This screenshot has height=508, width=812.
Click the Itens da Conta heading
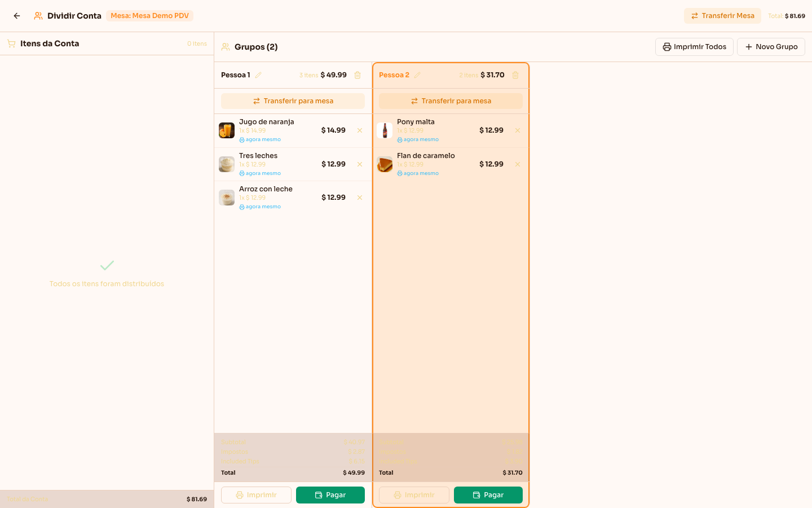(x=50, y=43)
